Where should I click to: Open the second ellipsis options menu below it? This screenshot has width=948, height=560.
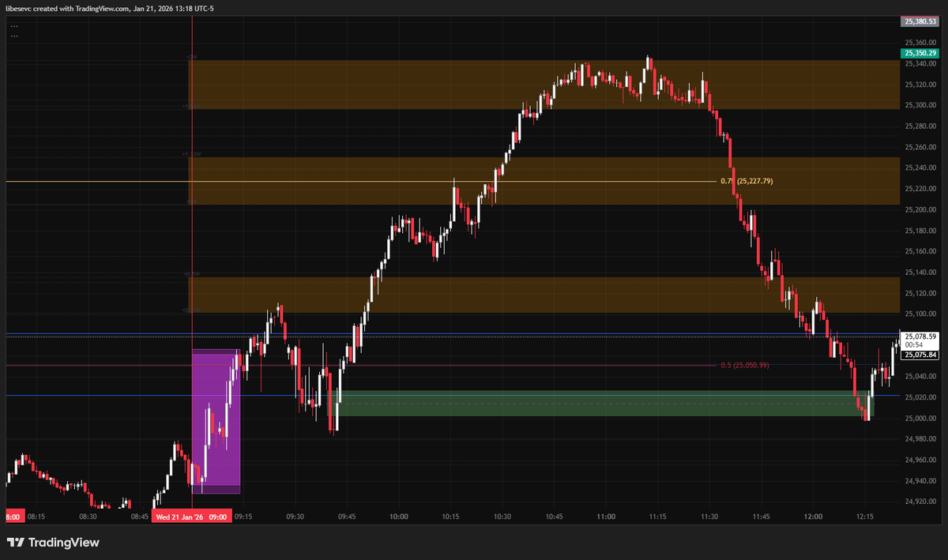(13, 35)
